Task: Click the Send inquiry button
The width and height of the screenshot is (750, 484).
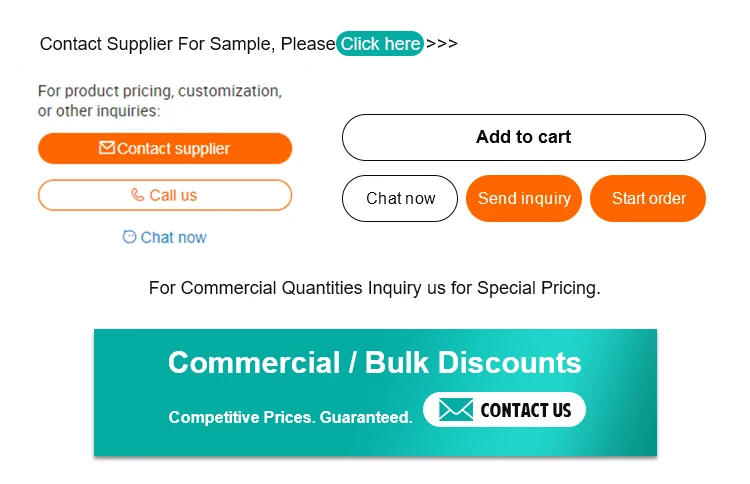Action: [x=524, y=198]
